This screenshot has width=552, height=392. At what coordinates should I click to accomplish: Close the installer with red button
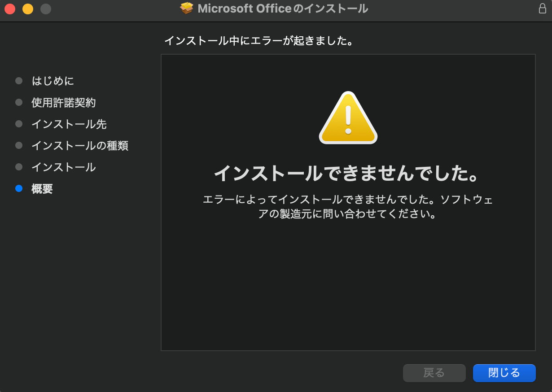point(10,9)
